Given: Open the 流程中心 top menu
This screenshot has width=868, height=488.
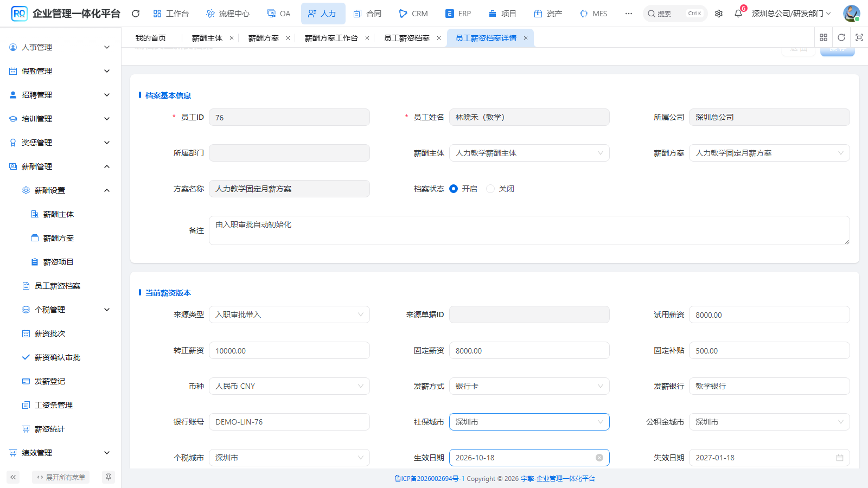Looking at the screenshot, I should 228,14.
